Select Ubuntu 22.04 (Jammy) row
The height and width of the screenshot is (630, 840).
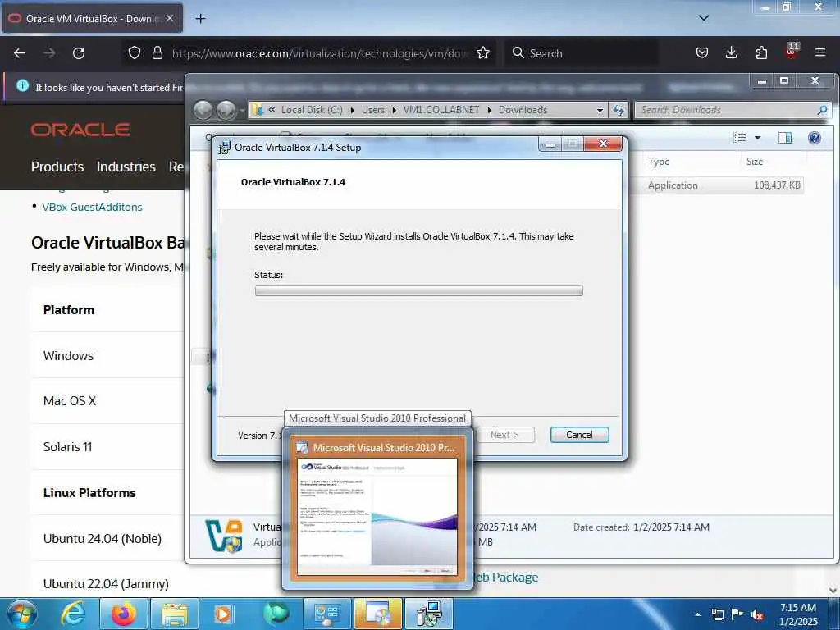tap(107, 583)
